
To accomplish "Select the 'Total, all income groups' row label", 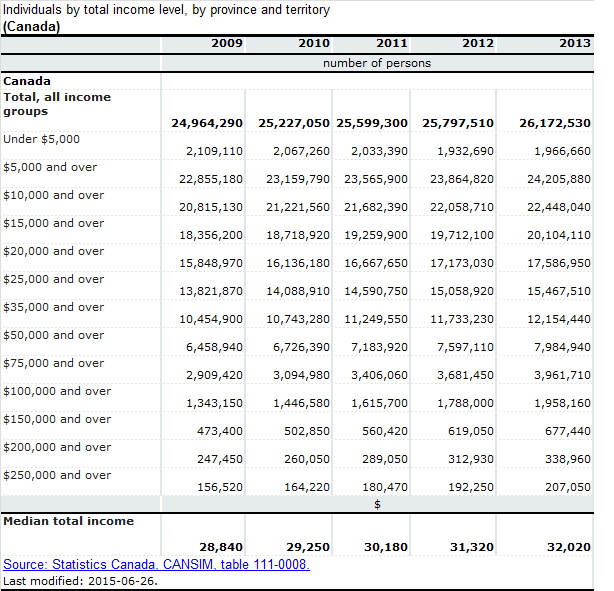I will click(57, 104).
